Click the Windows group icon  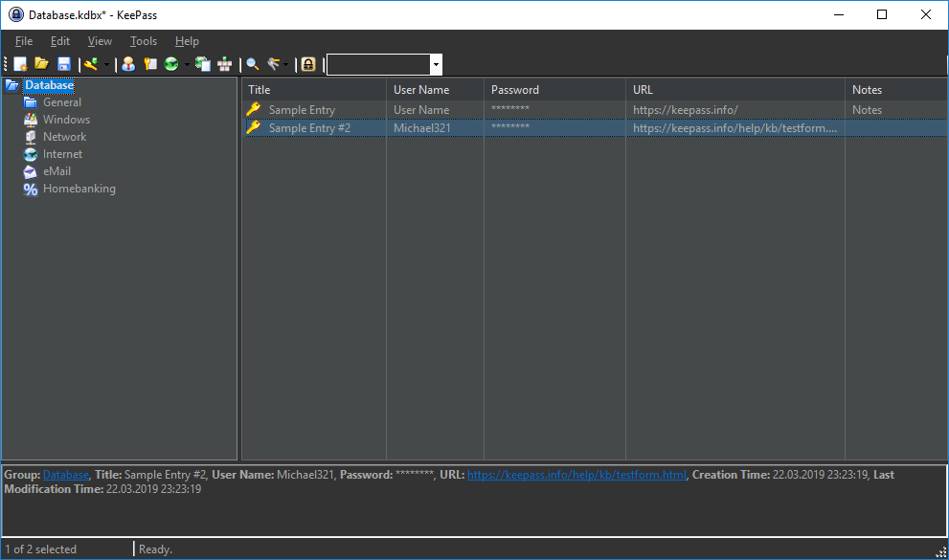[31, 120]
